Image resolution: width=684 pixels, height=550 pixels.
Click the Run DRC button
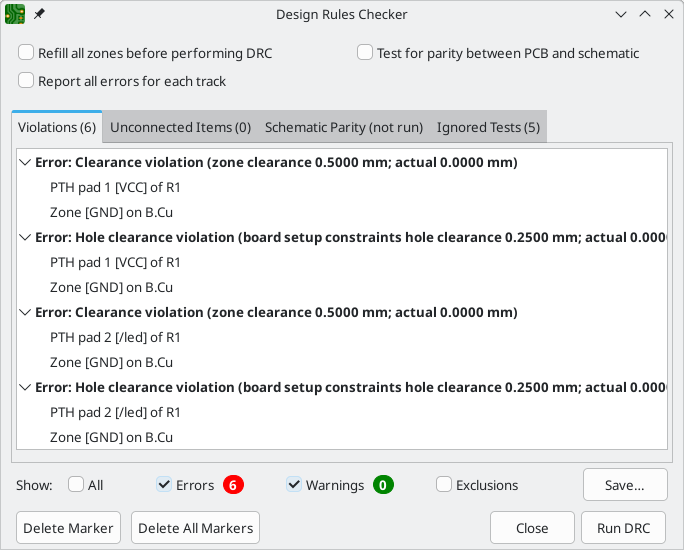[623, 528]
